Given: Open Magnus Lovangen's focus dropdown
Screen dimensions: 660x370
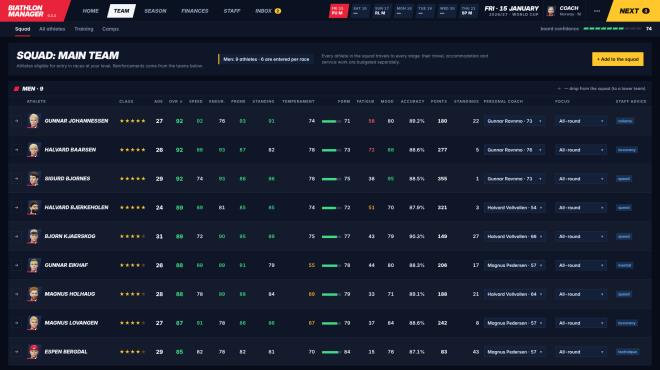Looking at the screenshot, I should click(580, 323).
